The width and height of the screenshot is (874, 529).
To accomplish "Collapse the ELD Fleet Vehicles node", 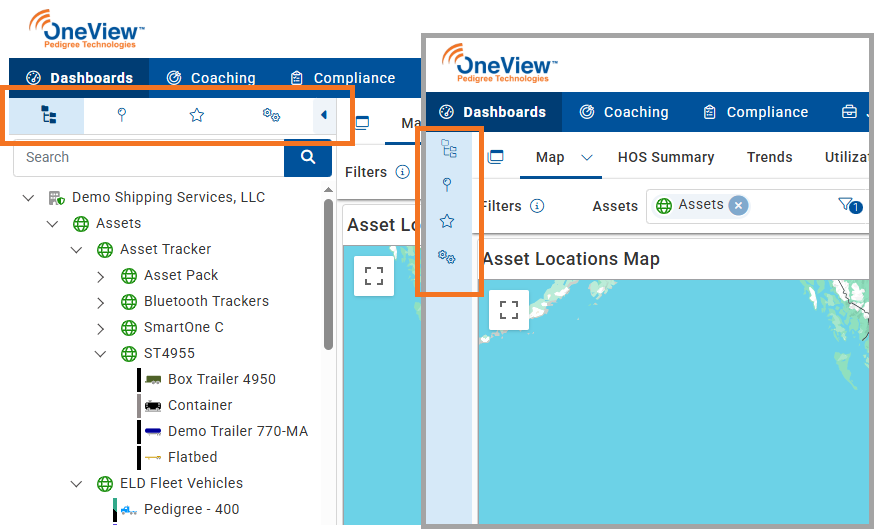I will [76, 484].
